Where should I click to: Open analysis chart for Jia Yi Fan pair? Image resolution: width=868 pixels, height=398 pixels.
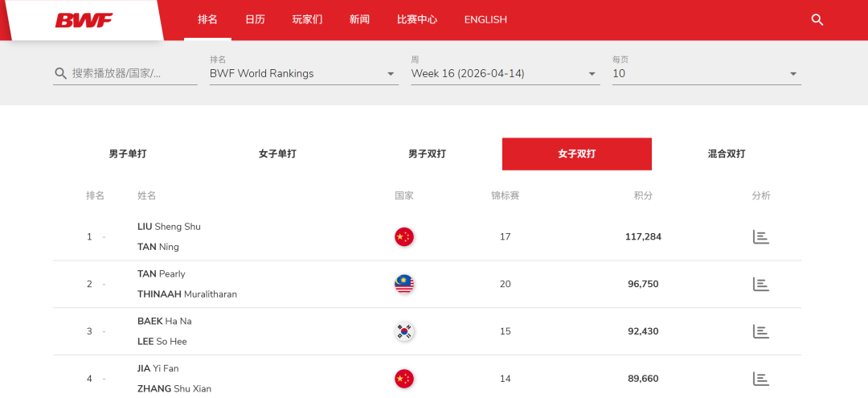[760, 379]
